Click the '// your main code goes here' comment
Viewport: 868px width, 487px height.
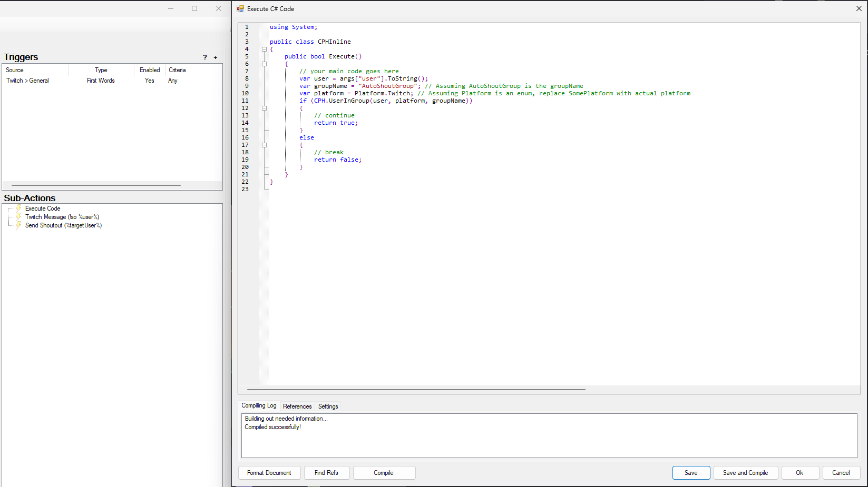click(349, 71)
